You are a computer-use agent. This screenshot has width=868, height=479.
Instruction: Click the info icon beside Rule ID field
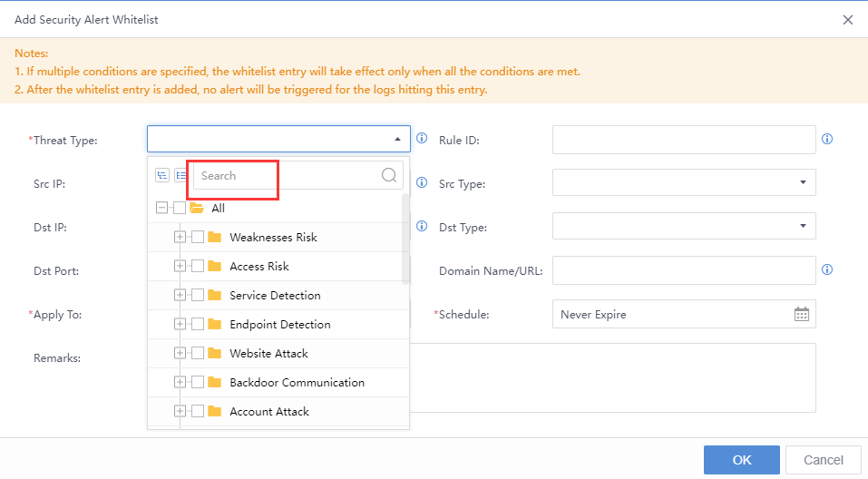tap(826, 140)
